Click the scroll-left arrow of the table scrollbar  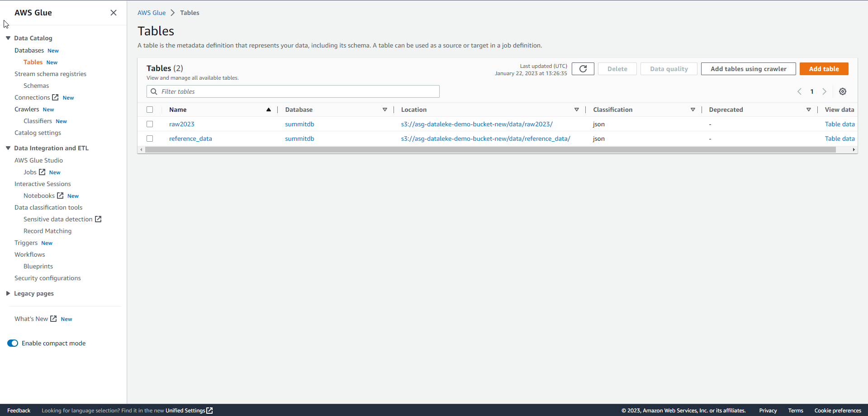[x=142, y=150]
